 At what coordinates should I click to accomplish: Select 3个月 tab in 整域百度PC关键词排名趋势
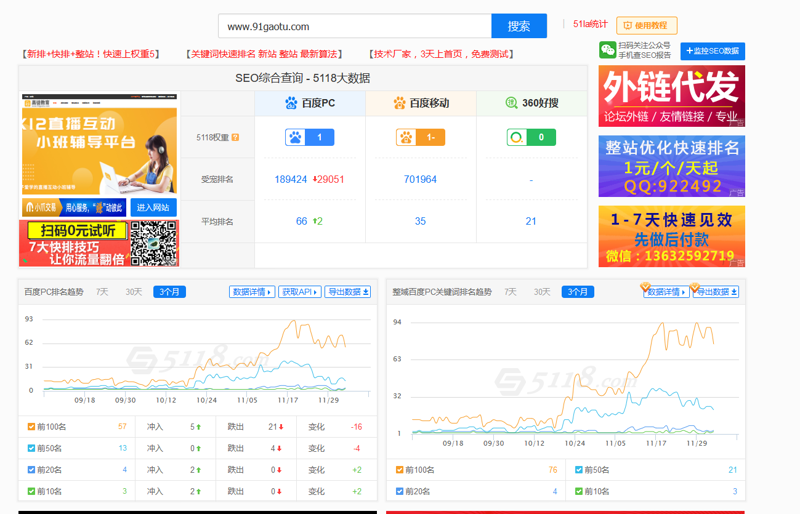pyautogui.click(x=578, y=292)
